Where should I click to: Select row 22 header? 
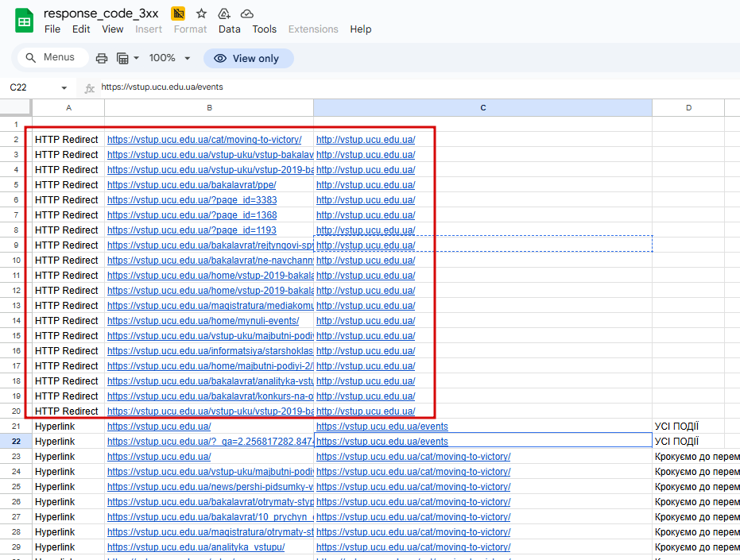pos(16,442)
